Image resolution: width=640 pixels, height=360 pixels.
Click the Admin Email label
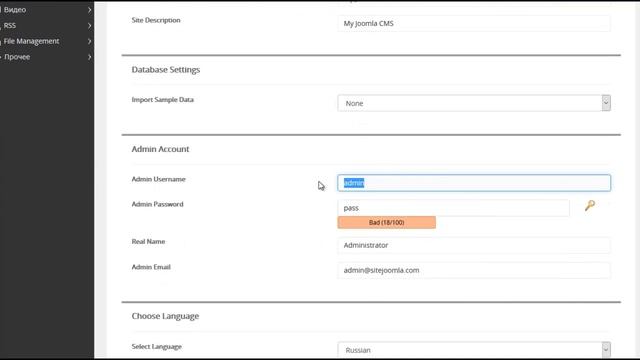coord(151,267)
